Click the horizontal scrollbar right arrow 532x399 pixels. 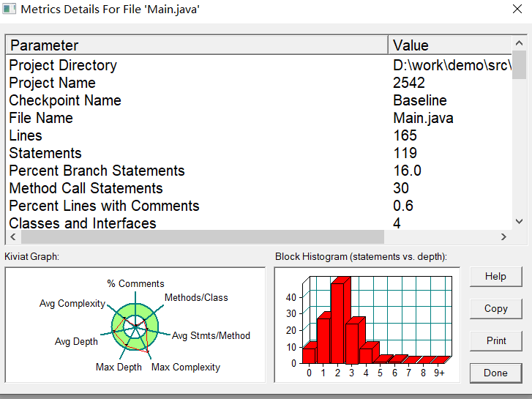coord(503,236)
